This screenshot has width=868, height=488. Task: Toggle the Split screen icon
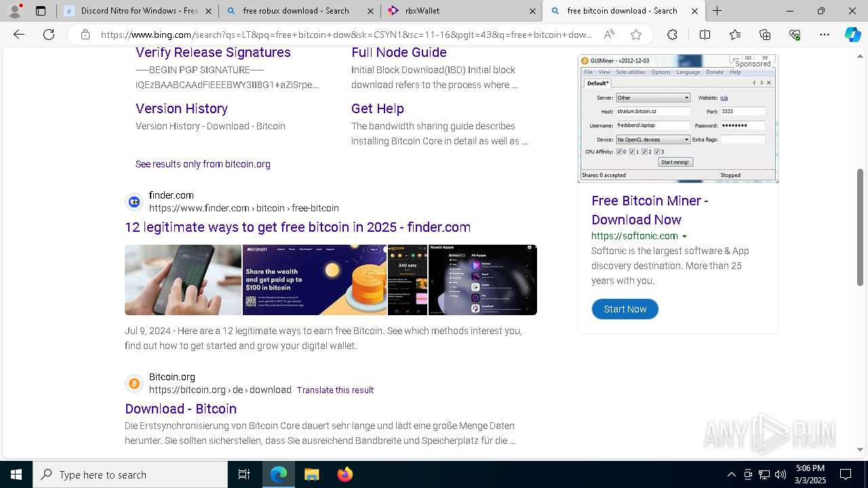click(705, 35)
